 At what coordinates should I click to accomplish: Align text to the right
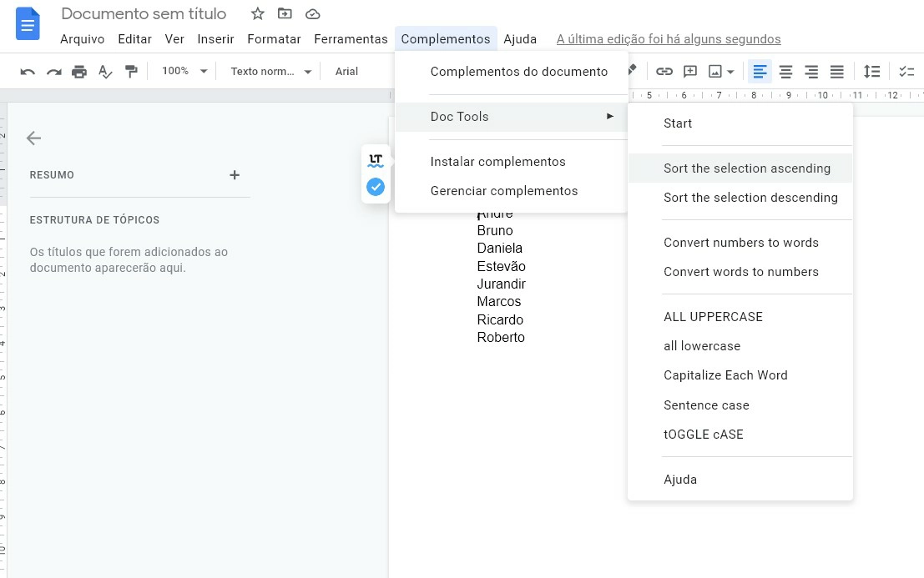811,72
